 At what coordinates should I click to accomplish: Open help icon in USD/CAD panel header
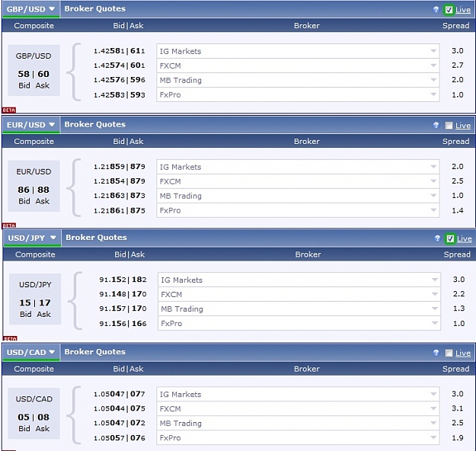(x=436, y=353)
